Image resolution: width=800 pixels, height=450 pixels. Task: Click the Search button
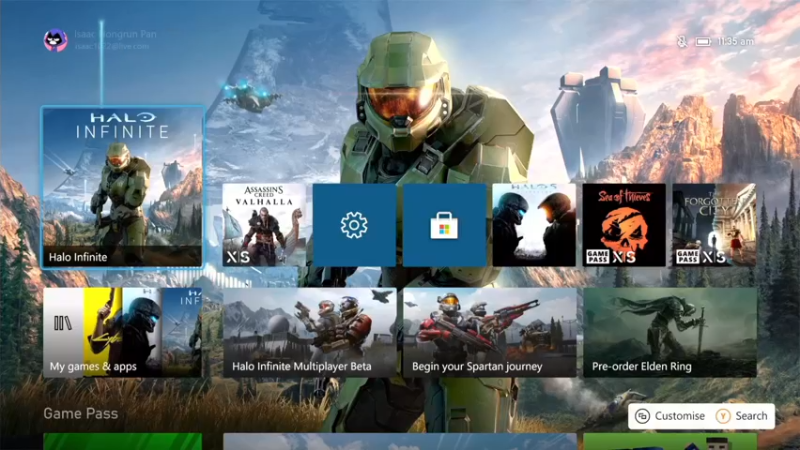click(741, 416)
